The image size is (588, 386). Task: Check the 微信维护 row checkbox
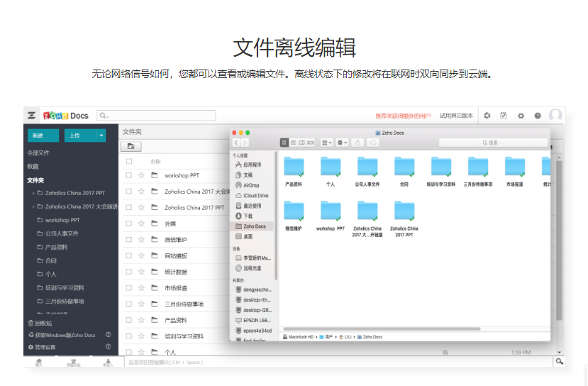[129, 239]
